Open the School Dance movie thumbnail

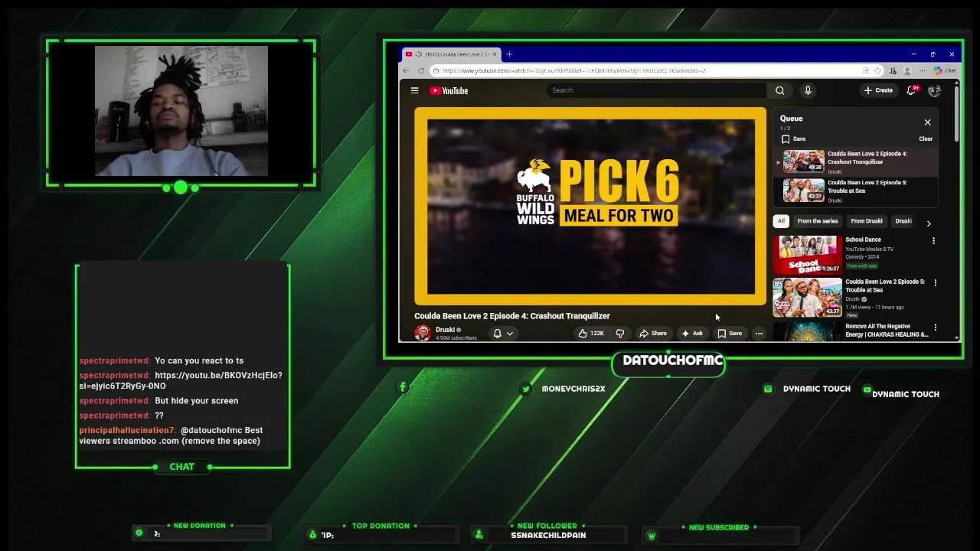807,255
